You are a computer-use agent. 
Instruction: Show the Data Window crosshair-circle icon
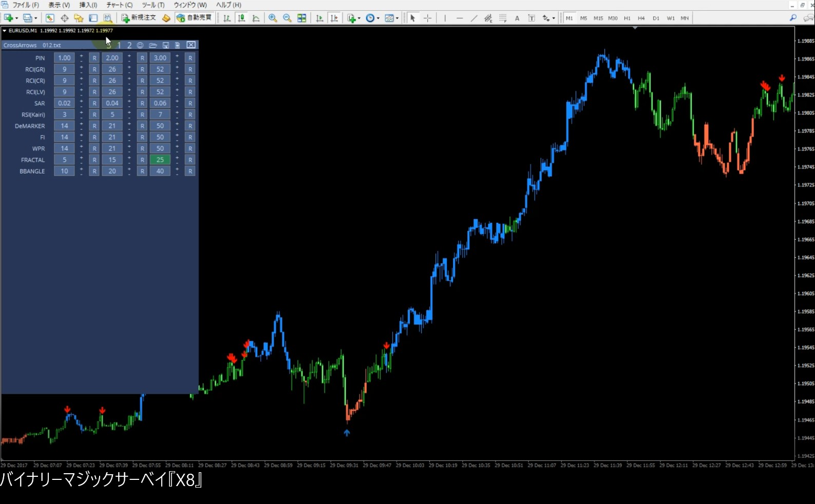point(64,18)
